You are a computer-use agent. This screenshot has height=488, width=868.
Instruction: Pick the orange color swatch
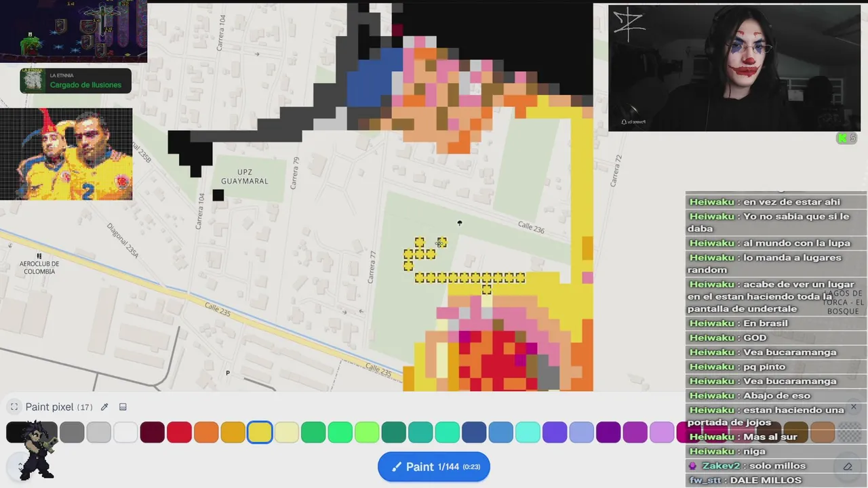[x=206, y=432]
